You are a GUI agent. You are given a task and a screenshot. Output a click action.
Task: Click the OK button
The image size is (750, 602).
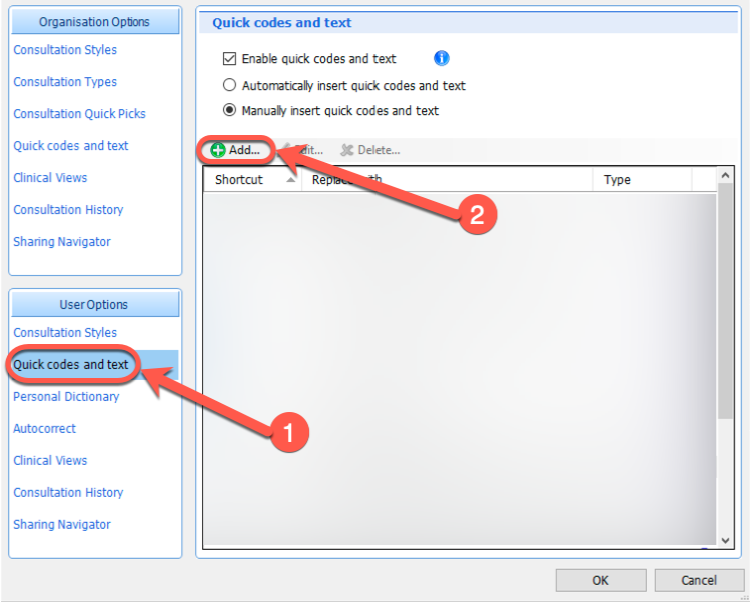pyautogui.click(x=601, y=580)
